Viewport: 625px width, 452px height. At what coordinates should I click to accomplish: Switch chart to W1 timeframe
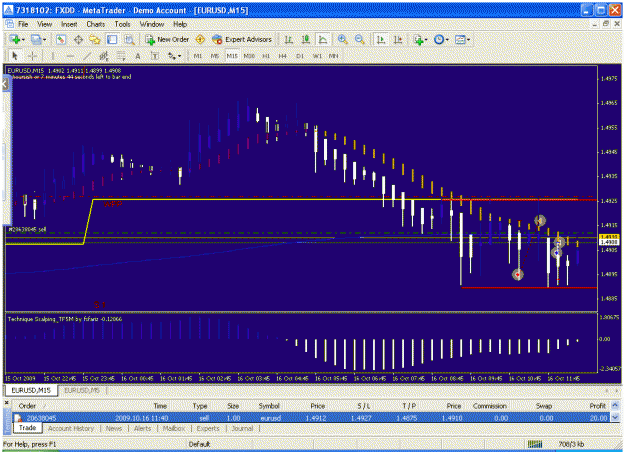coord(317,56)
